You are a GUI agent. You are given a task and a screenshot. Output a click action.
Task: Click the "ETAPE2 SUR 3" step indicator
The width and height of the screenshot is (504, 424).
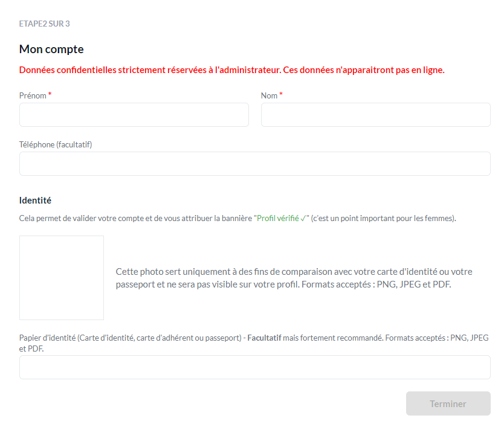point(44,24)
